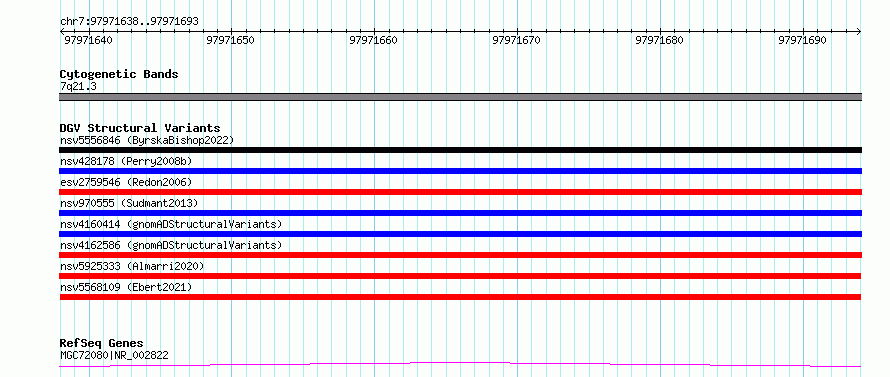Open nsv4162586 (gnomADStructuralVariants) label
890x377 pixels.
(171, 245)
